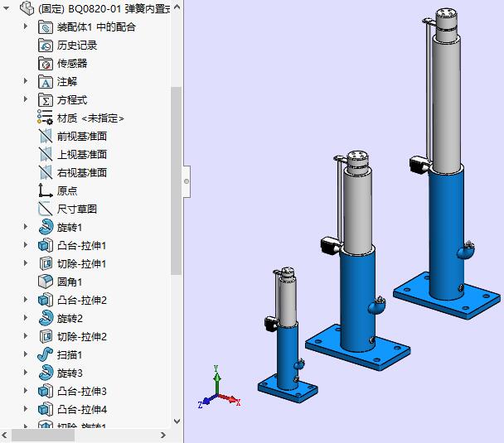Expand the 装配体1 中的配合 folder
The width and height of the screenshot is (504, 443).
(x=26, y=26)
